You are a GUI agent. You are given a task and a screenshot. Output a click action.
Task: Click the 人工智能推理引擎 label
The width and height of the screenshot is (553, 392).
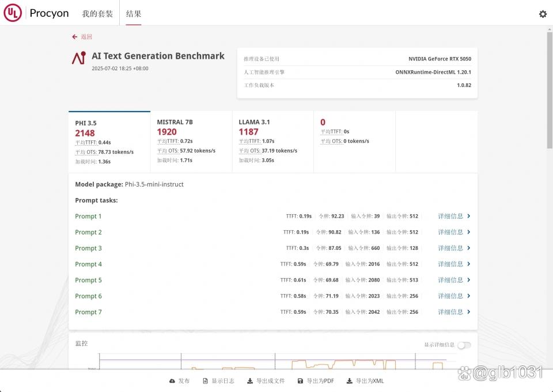pos(264,72)
